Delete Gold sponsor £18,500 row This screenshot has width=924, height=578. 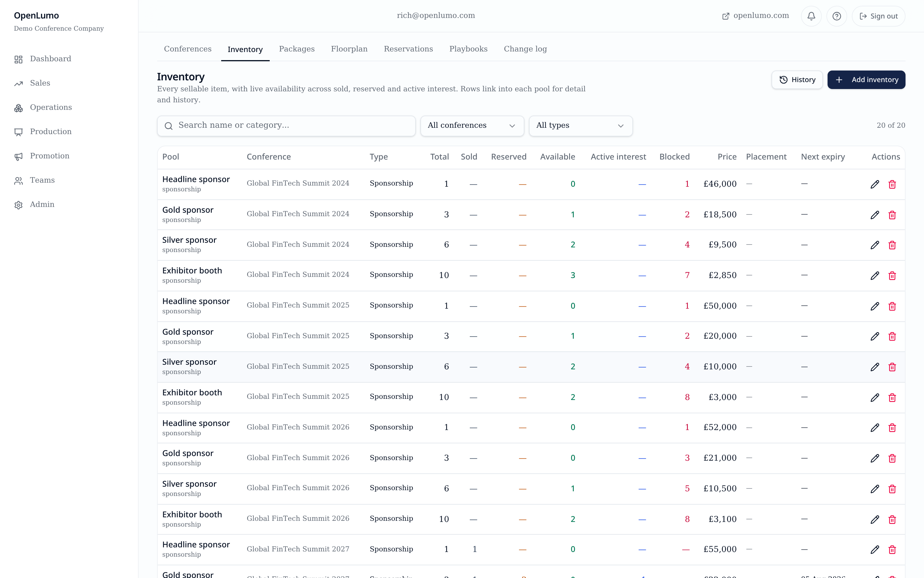pos(892,215)
